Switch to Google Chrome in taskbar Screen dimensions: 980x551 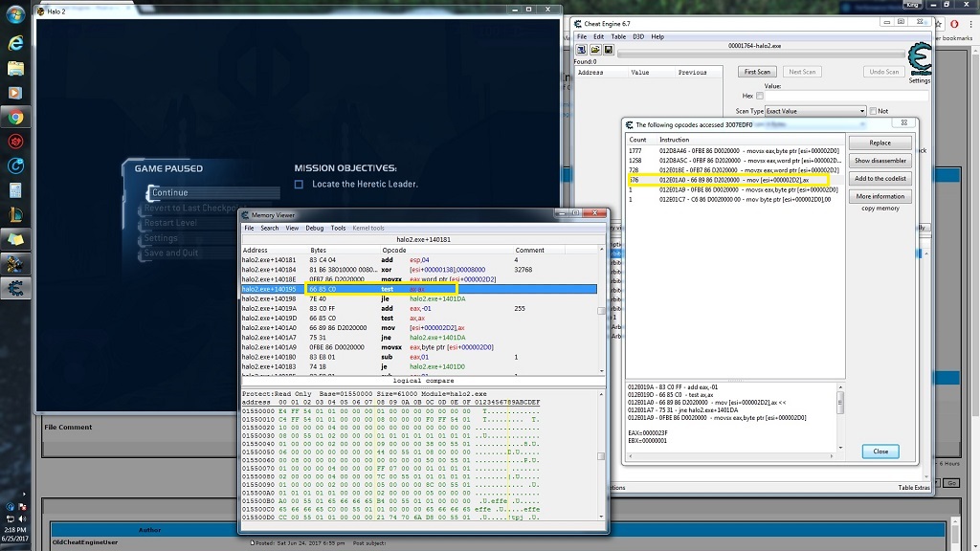pos(15,117)
